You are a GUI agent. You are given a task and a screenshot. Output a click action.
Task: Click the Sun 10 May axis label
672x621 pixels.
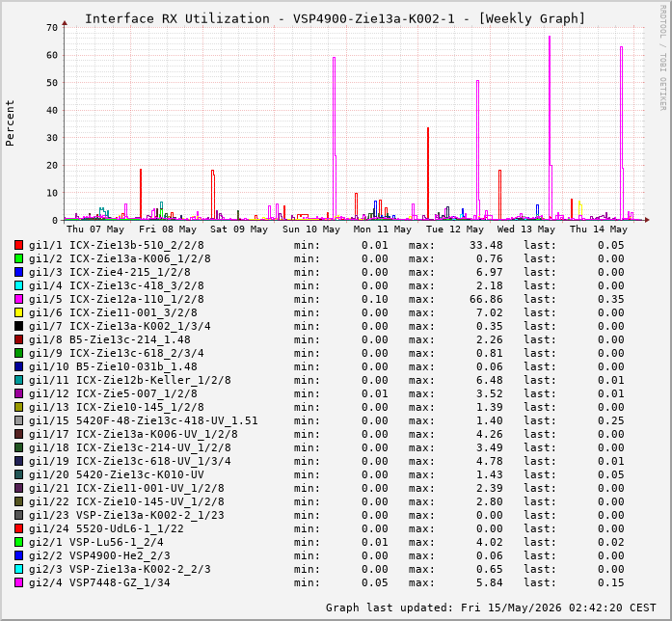(311, 229)
